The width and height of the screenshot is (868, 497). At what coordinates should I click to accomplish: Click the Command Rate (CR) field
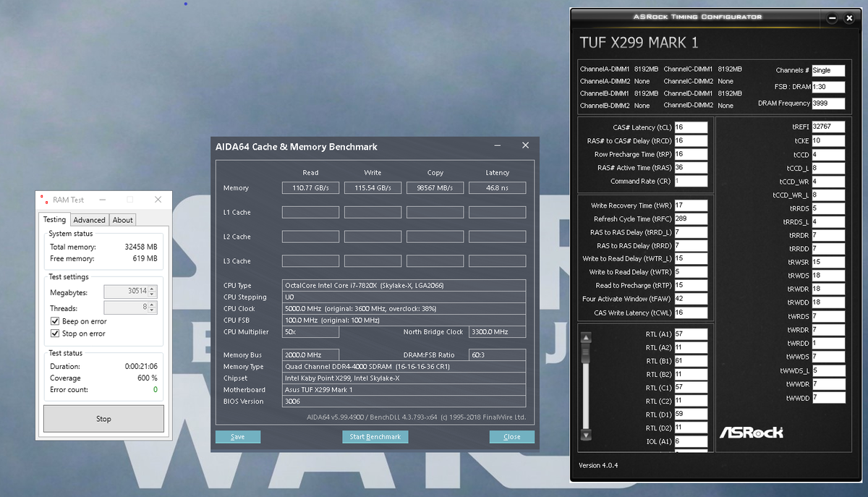[691, 182]
